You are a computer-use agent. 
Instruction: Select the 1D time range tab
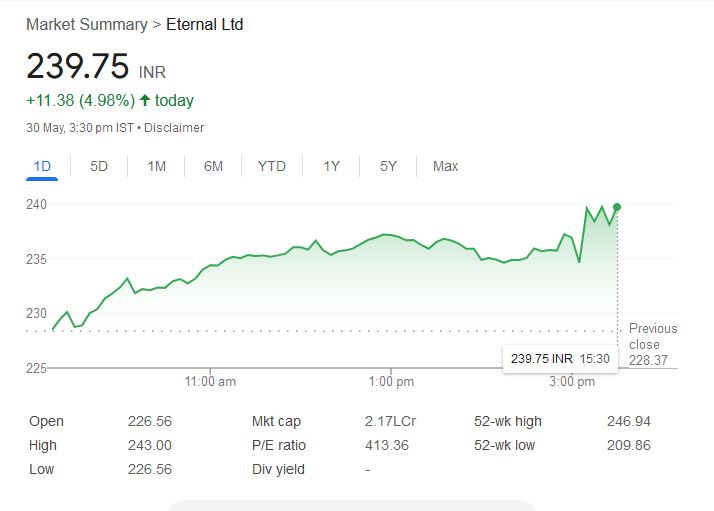42,166
